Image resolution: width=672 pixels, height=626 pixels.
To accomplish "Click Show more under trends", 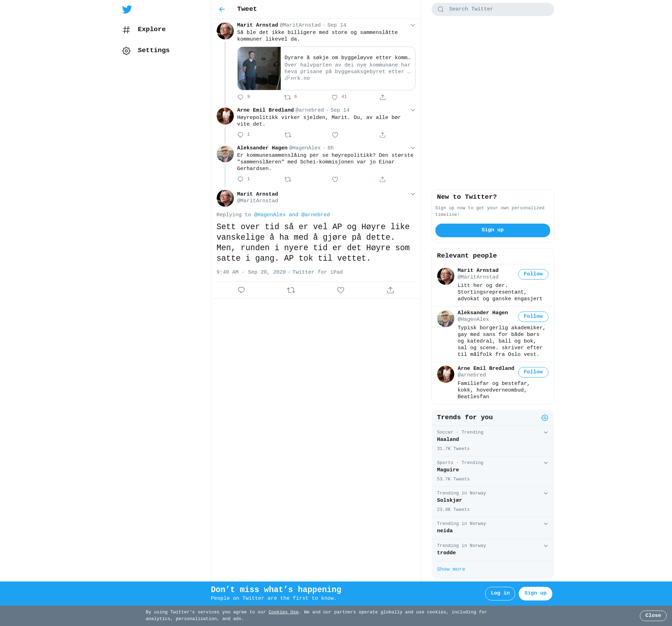I will pyautogui.click(x=451, y=569).
